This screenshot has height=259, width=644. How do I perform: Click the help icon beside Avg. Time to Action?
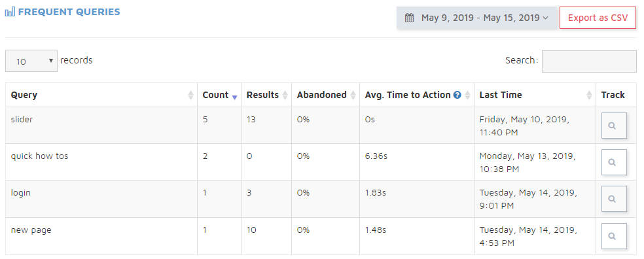457,95
